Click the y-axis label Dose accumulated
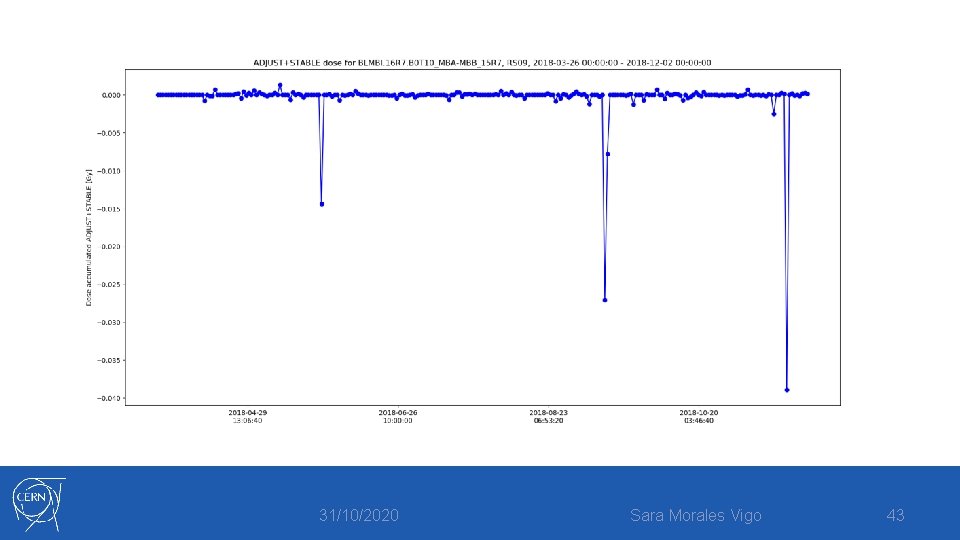Viewport: 960px width, 540px height. (x=89, y=238)
